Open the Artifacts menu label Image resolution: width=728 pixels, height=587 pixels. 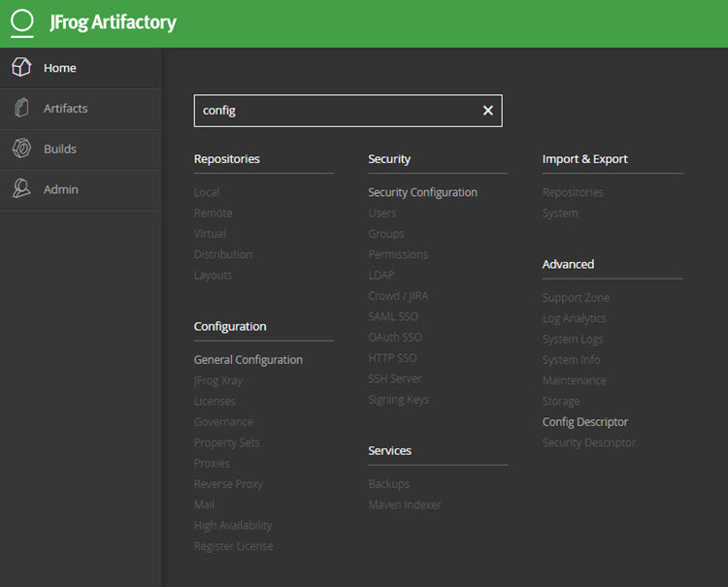coord(66,109)
